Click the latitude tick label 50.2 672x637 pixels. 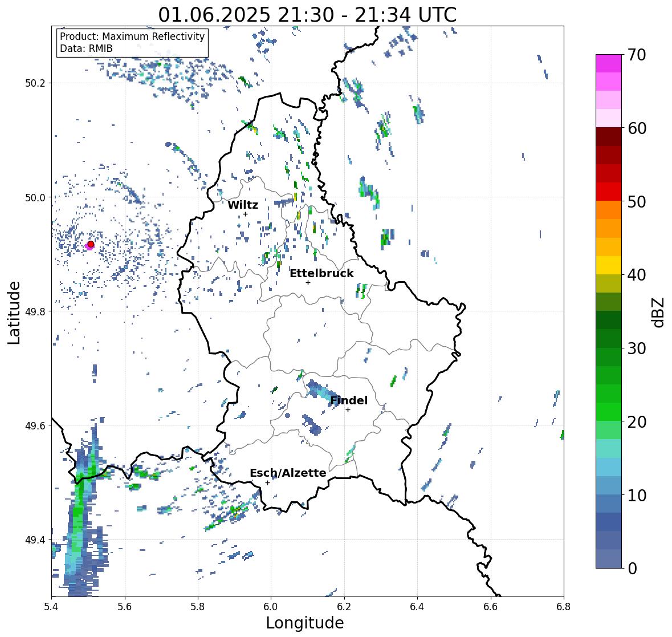tap(35, 83)
